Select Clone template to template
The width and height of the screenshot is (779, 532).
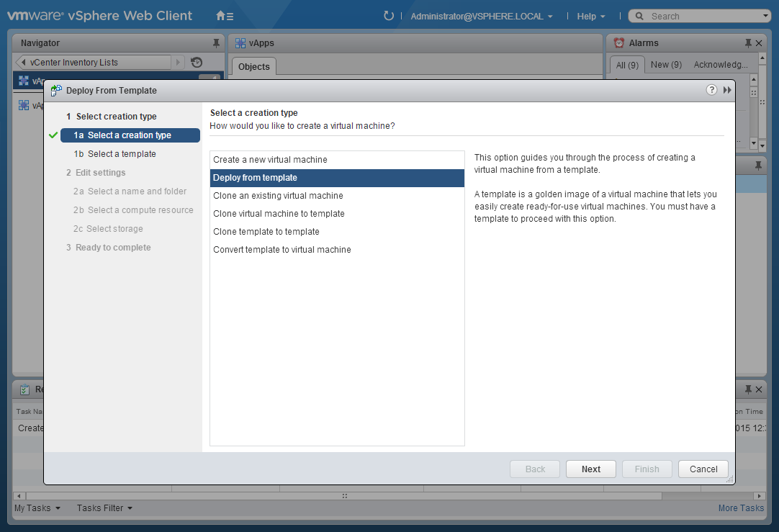pos(338,232)
